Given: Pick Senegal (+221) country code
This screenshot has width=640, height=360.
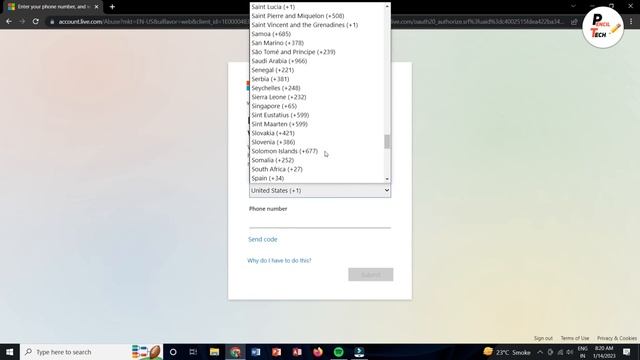Looking at the screenshot, I should point(317,70).
